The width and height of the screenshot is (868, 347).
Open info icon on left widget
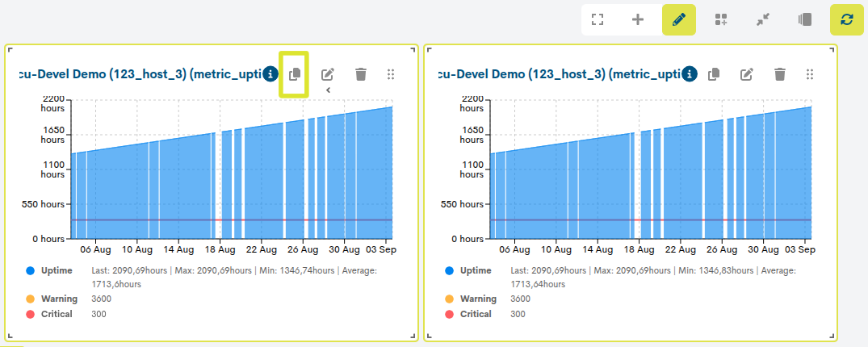[270, 73]
